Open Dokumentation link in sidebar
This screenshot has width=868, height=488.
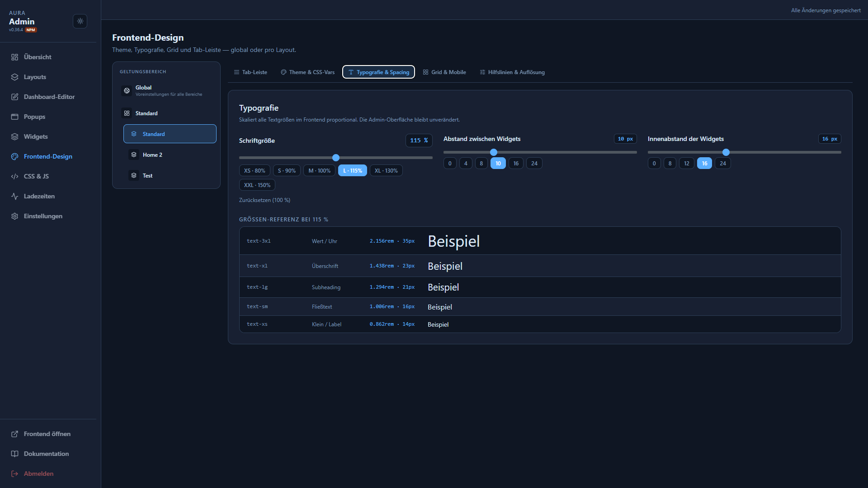tap(48, 454)
